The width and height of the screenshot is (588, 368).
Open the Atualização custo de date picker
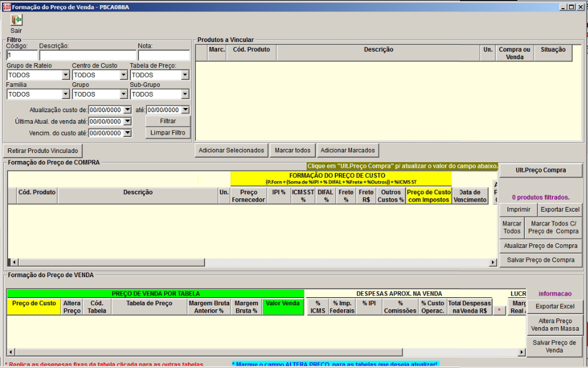[127, 110]
